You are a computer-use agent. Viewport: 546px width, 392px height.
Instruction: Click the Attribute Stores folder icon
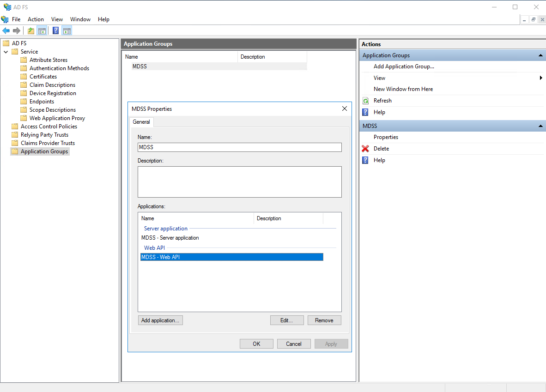coord(24,60)
